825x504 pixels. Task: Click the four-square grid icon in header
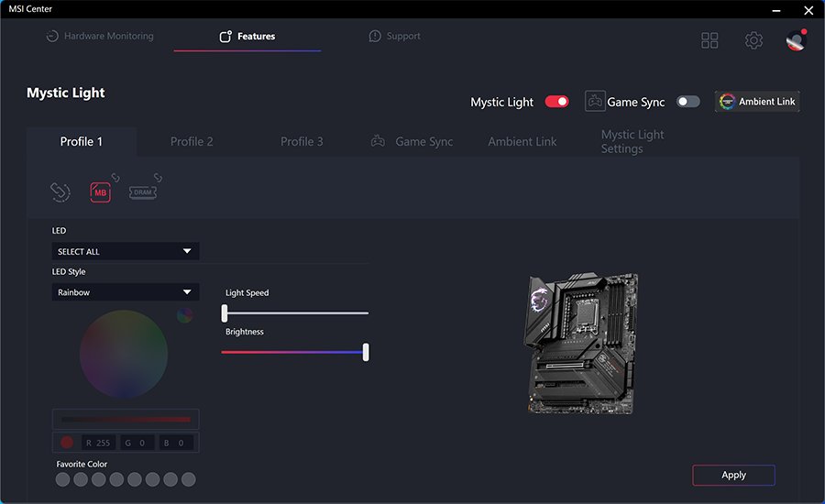pyautogui.click(x=709, y=40)
